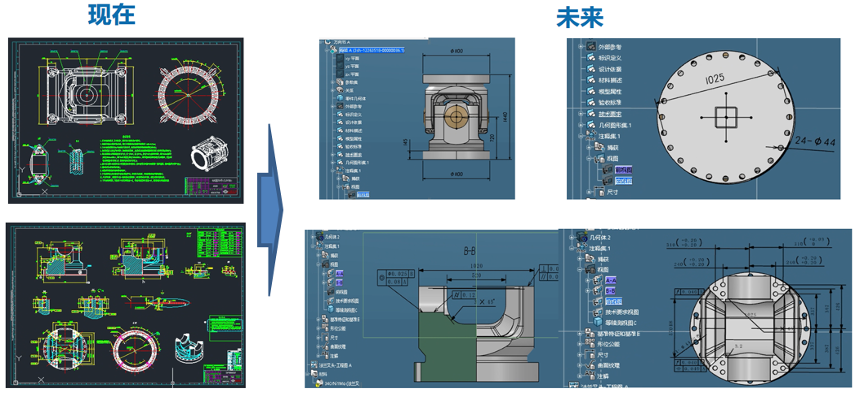Expand the 几何图形集.1 node in top-right tree
Screen dimensions: 854x394
click(581, 125)
